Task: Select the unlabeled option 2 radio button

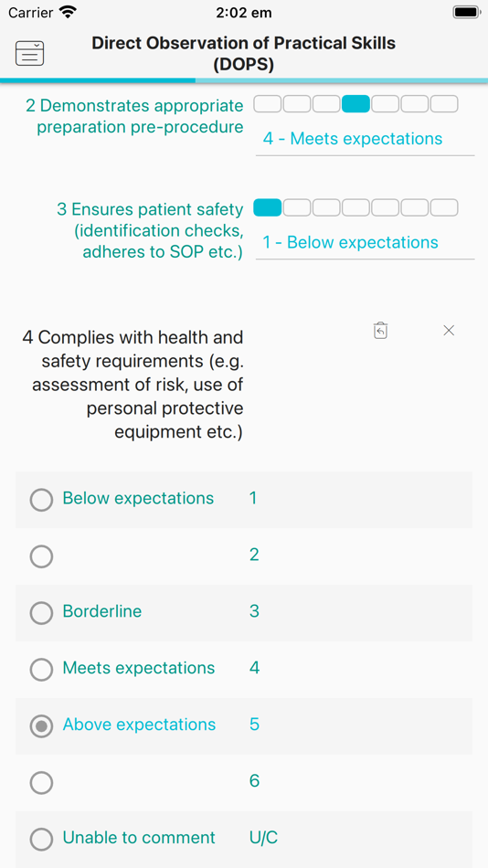Action: click(x=41, y=556)
